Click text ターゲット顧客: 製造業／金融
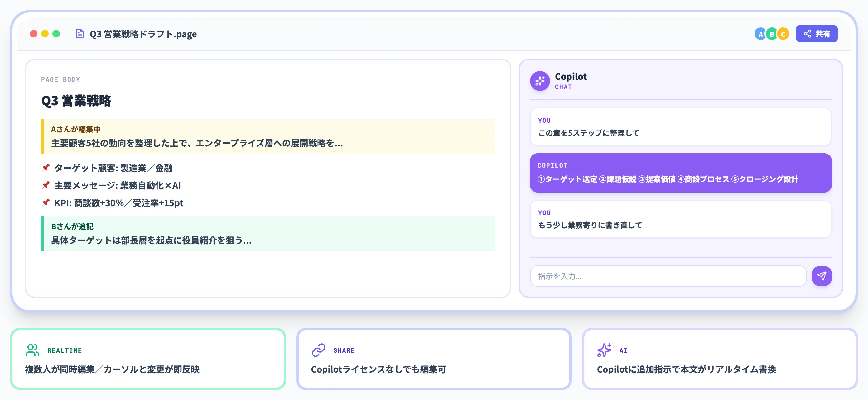Screen dimensions: 868x400 click(113, 168)
